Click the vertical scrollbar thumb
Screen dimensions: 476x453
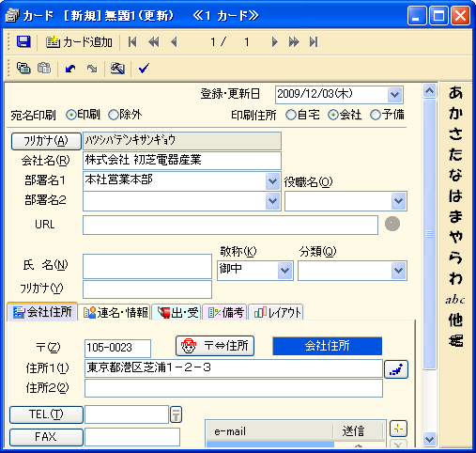(x=430, y=234)
